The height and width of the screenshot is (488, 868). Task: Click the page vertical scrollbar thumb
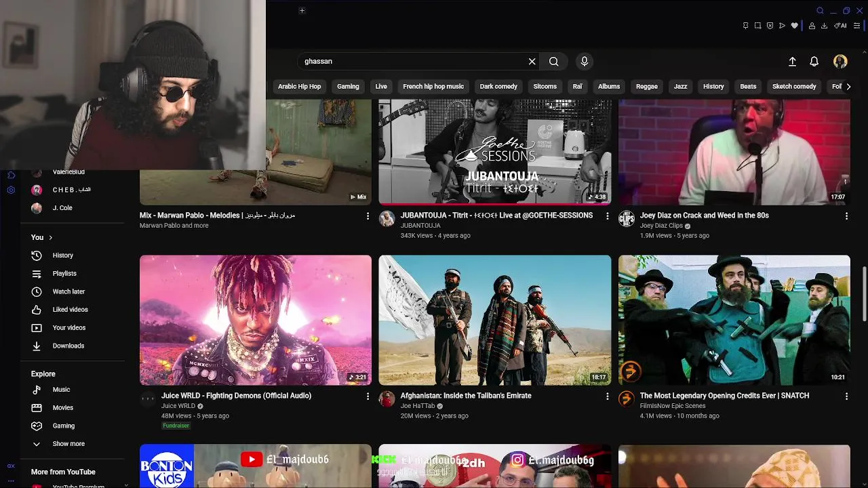[864, 294]
